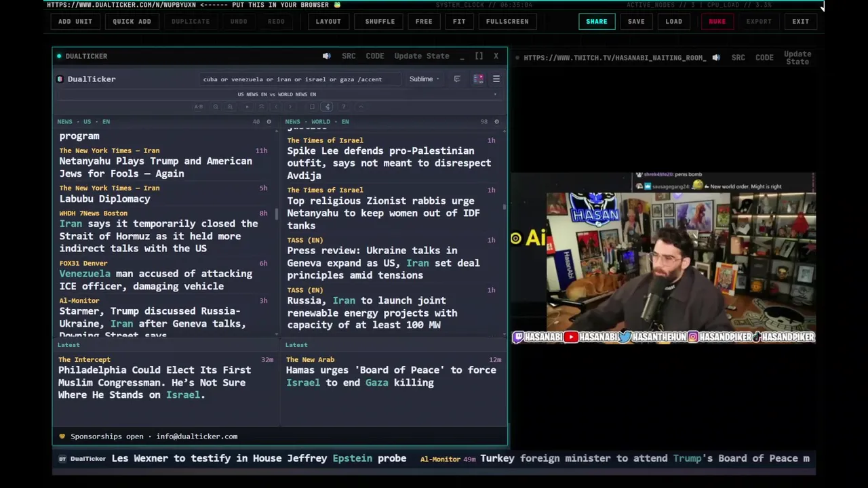
Task: Select the FREE layout option
Action: pyautogui.click(x=424, y=22)
